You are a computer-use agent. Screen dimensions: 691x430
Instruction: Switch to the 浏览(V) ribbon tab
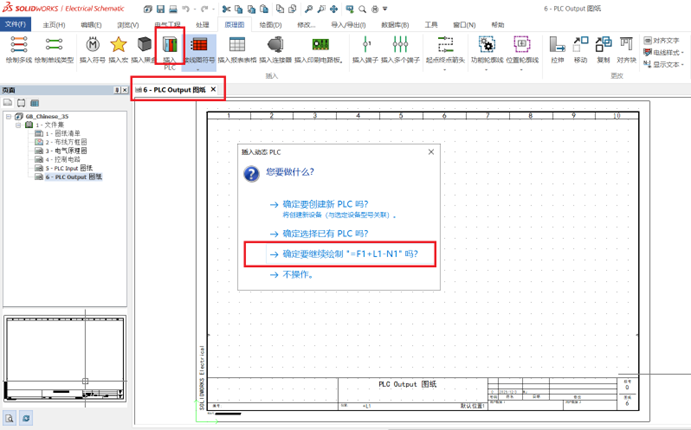point(128,25)
